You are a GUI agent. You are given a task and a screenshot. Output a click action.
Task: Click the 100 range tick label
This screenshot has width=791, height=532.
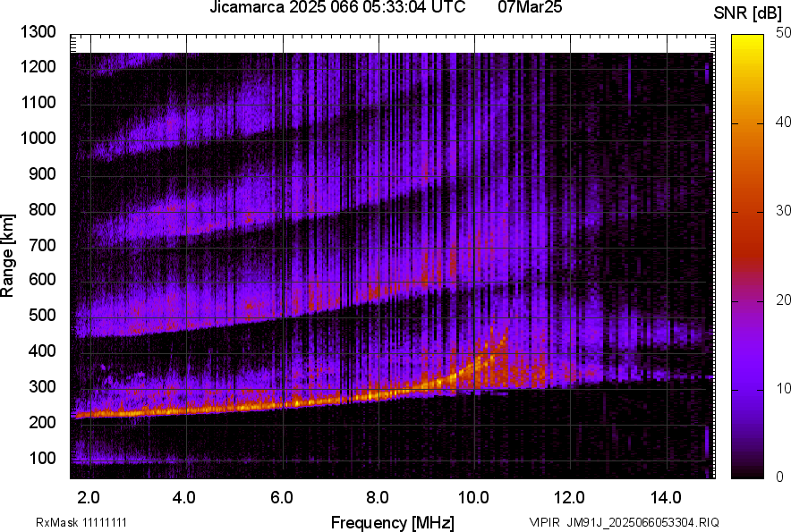[44, 458]
